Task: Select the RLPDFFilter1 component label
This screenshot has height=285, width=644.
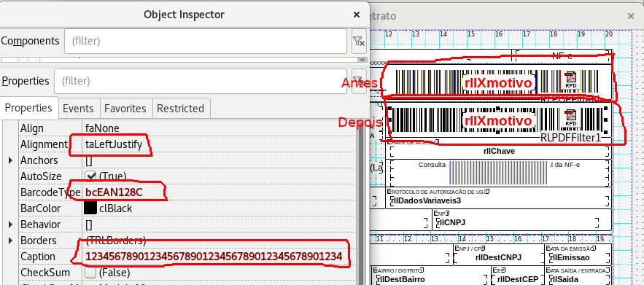Action: pos(570,138)
